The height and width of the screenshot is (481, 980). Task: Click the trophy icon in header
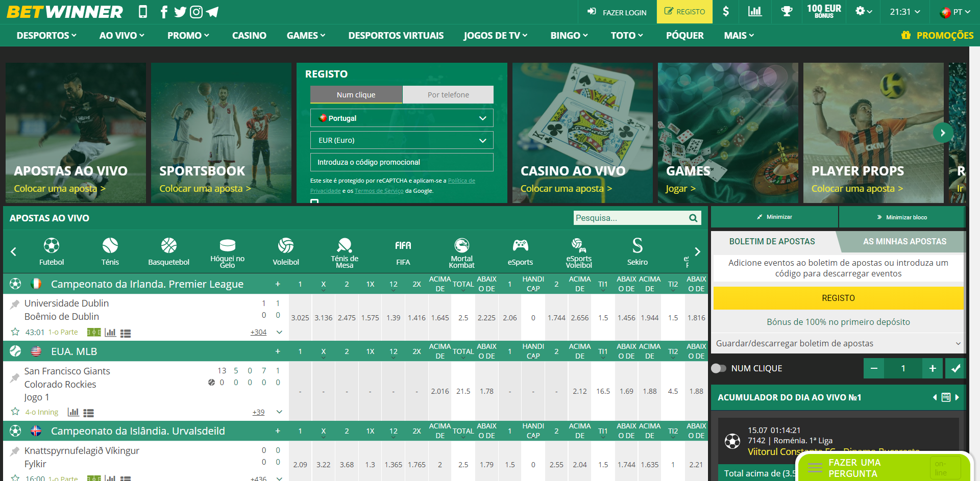coord(787,11)
